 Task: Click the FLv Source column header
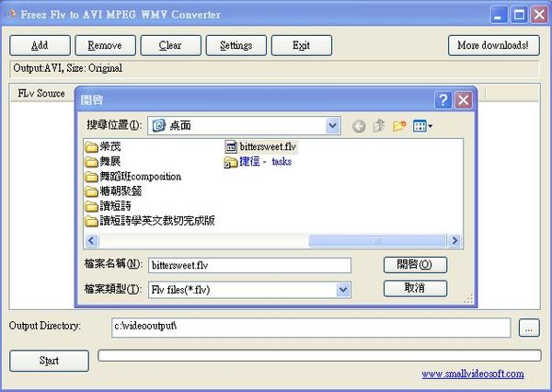(x=41, y=93)
